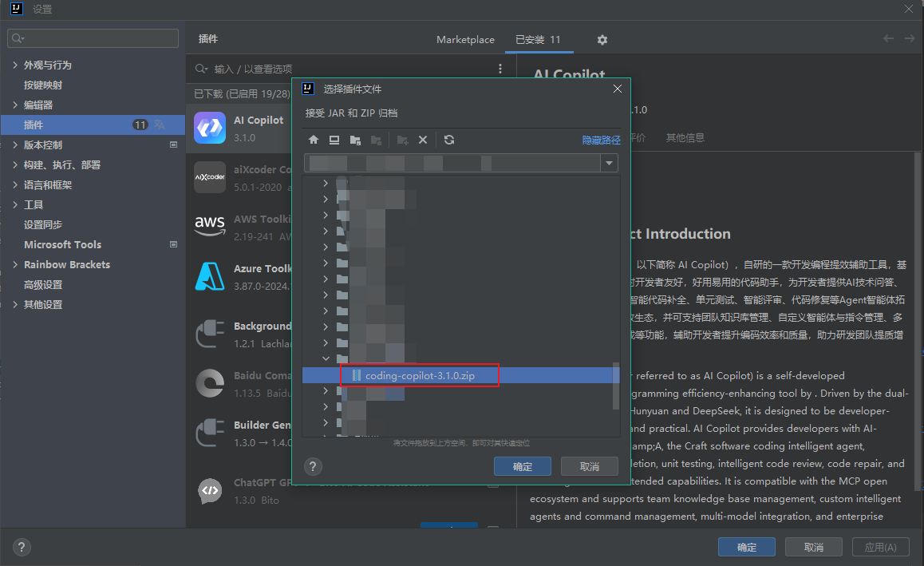The height and width of the screenshot is (566, 924).
Task: Expand the 编辑器 settings section
Action: pyautogui.click(x=15, y=105)
